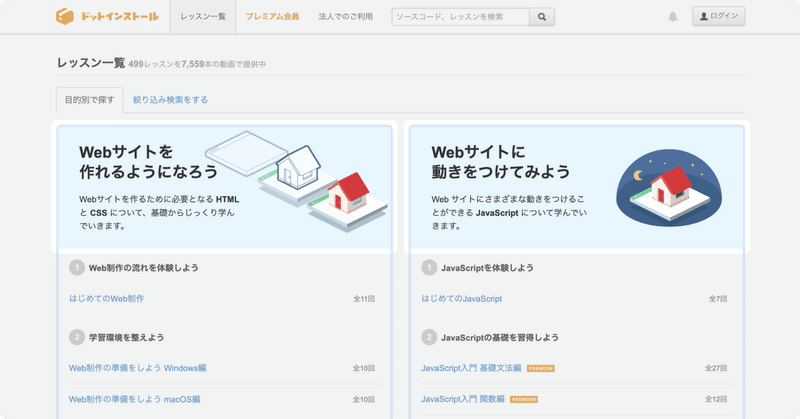Select the 目的別で探す tab
This screenshot has height=419, width=800.
[89, 100]
